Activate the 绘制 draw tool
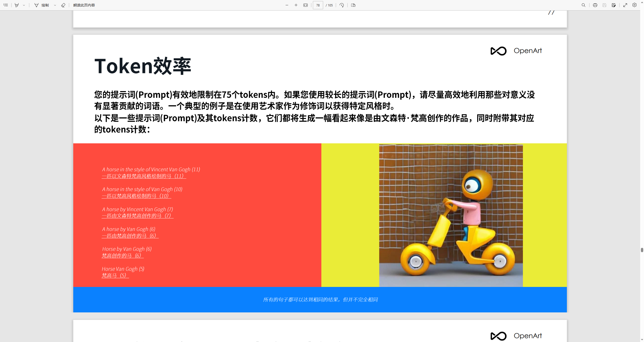Screen dimensions: 644x342 click(x=42, y=5)
